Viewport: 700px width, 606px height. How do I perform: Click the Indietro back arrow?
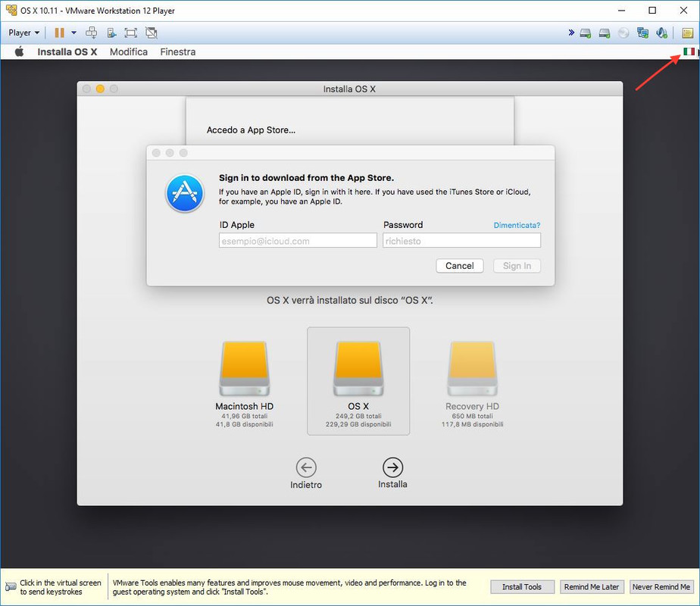coord(306,467)
